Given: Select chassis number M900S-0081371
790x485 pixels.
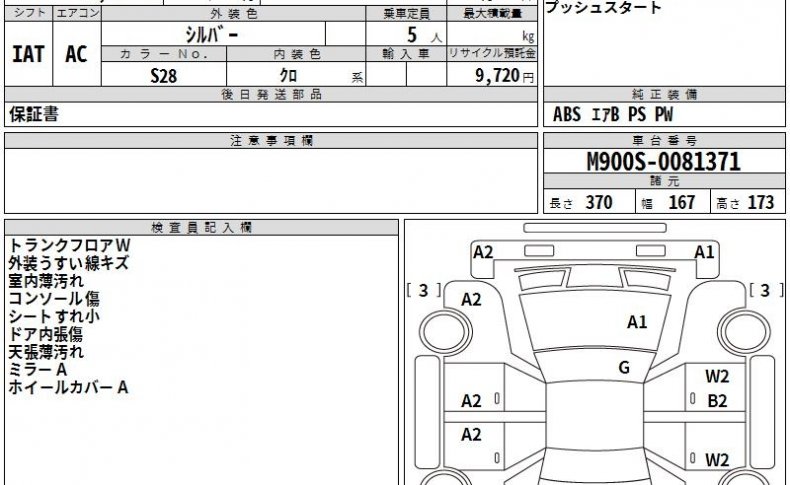Looking at the screenshot, I should [664, 162].
